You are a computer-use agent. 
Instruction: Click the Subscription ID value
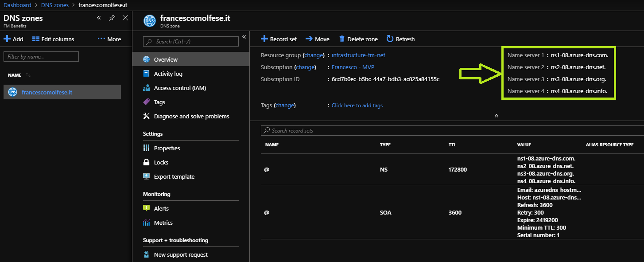tap(385, 79)
